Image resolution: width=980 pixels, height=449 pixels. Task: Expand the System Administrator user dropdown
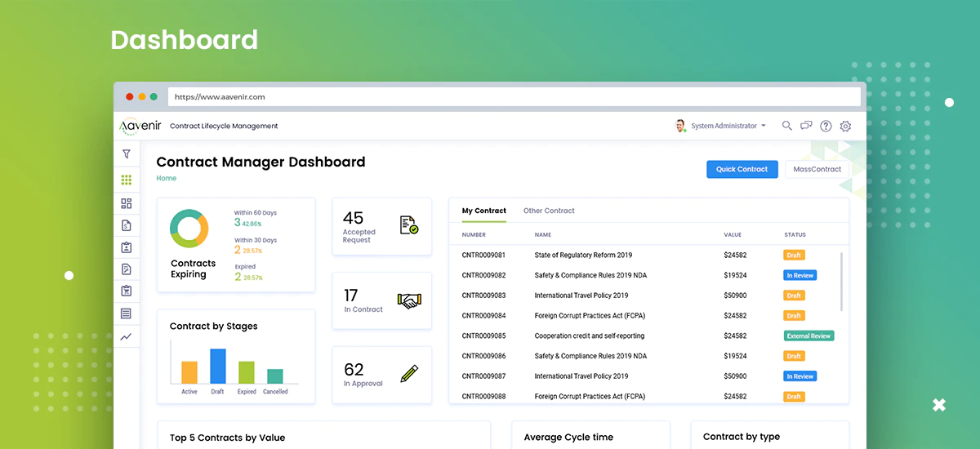[721, 126]
